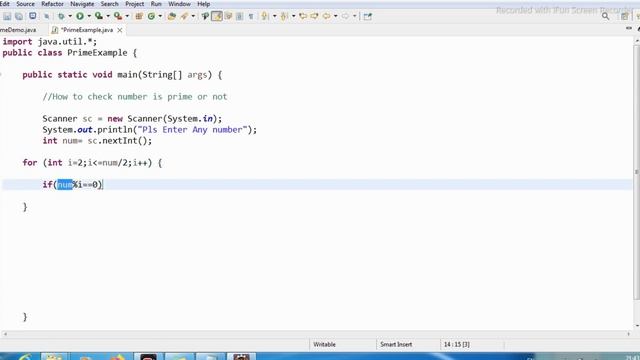This screenshot has height=360, width=640.
Task: Click the External Tools run icon
Action: pos(118,16)
